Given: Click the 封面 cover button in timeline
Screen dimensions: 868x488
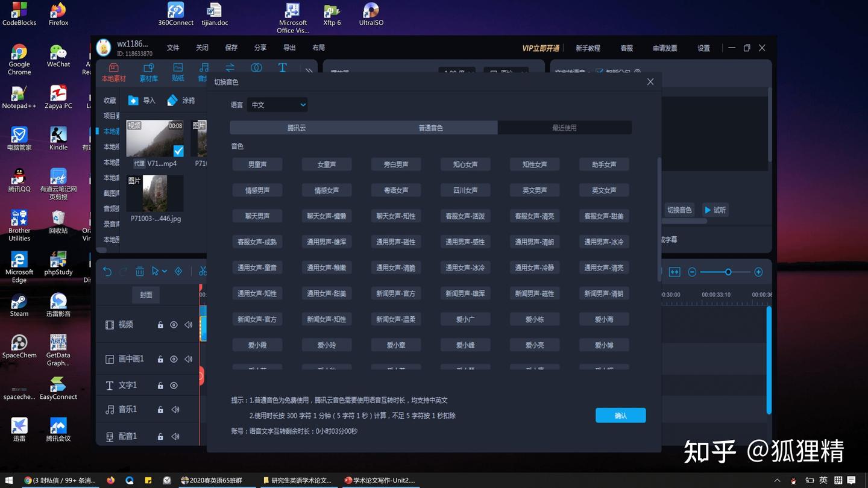Looking at the screenshot, I should click(x=146, y=295).
